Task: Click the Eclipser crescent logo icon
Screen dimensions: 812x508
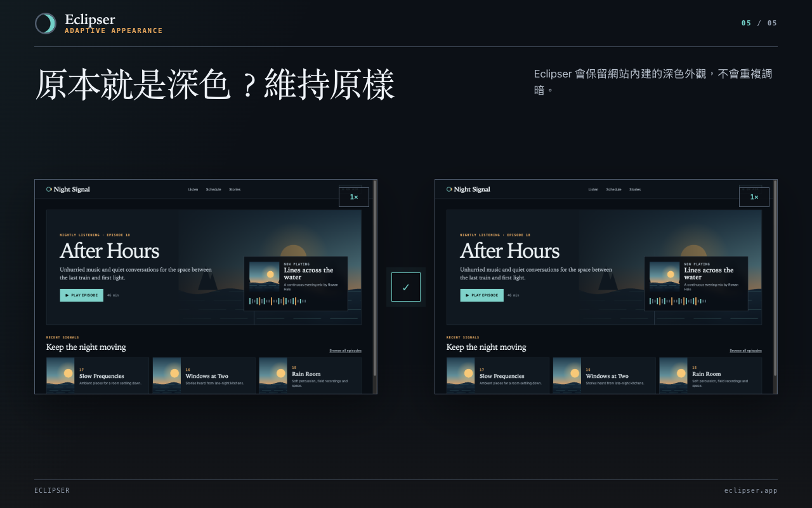Action: point(46,23)
